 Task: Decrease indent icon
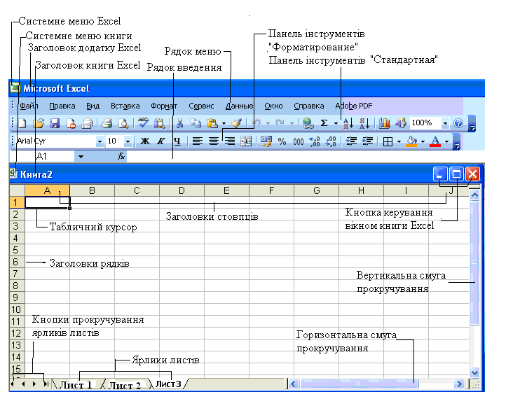(351, 141)
